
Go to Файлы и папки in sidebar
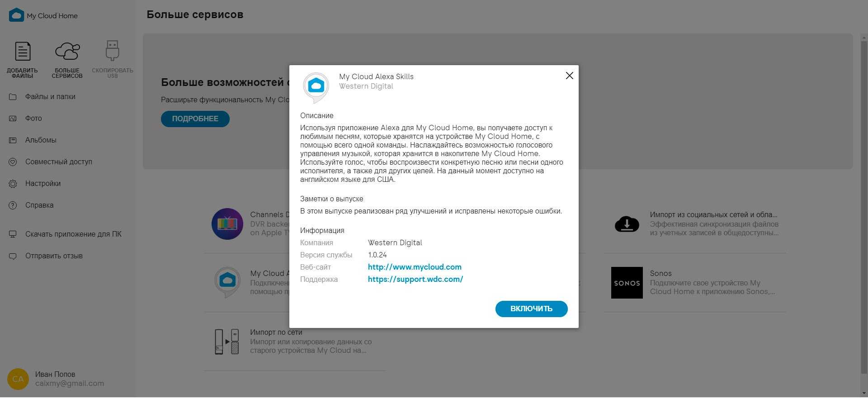(50, 97)
